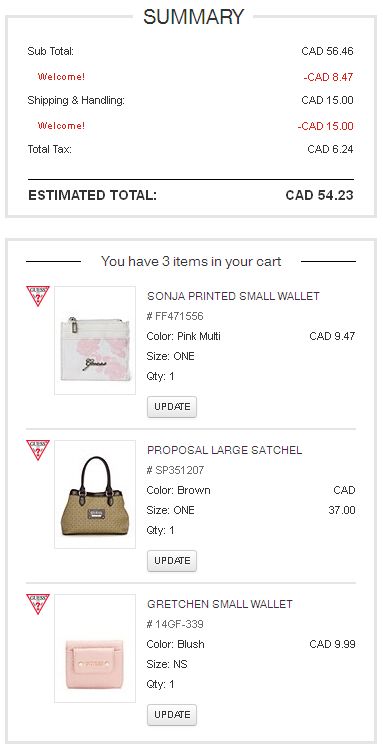
Task: Click the GUESS logo beside Sonja wallet
Action: pyautogui.click(x=38, y=296)
